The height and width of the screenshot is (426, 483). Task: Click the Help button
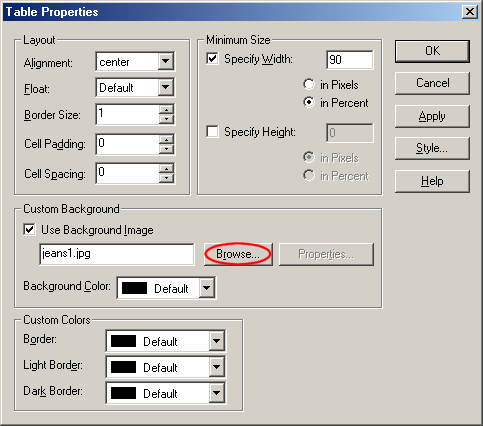pos(432,181)
